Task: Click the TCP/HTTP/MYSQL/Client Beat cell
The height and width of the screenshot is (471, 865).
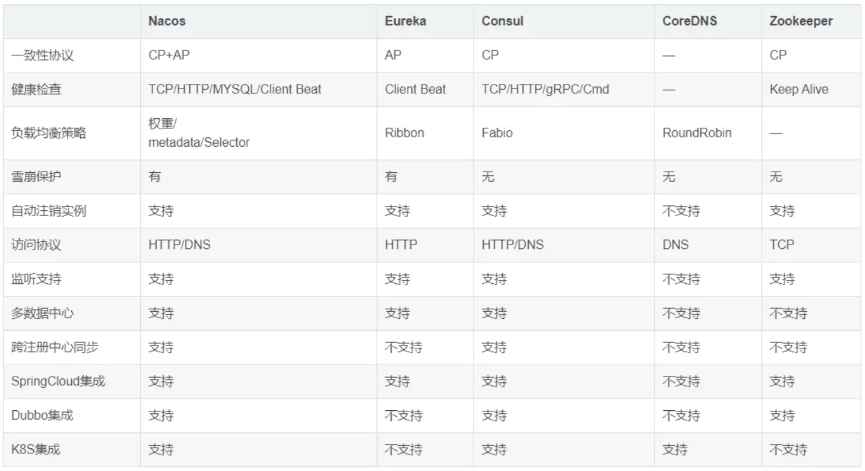Action: click(x=234, y=89)
